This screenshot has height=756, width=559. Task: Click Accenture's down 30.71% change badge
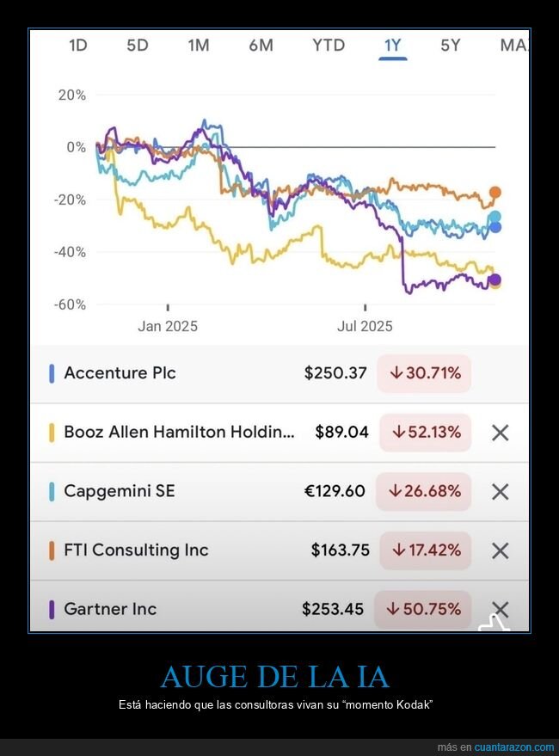click(424, 373)
